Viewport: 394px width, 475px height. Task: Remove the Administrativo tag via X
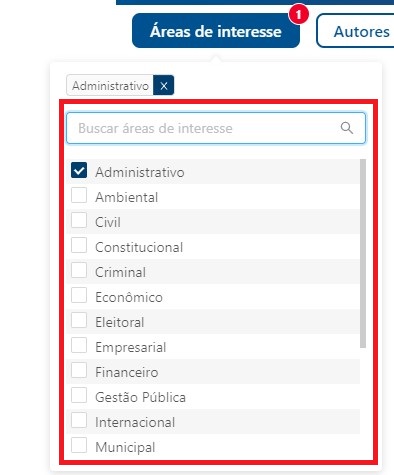(x=164, y=86)
